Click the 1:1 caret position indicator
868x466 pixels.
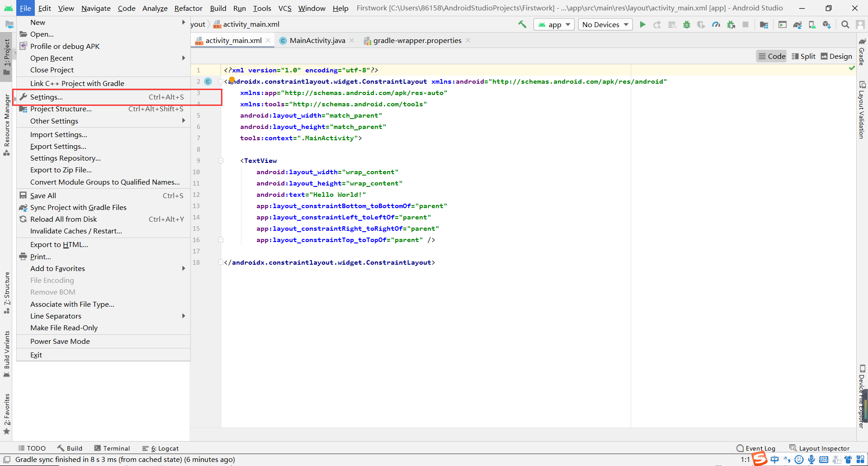pos(745,460)
